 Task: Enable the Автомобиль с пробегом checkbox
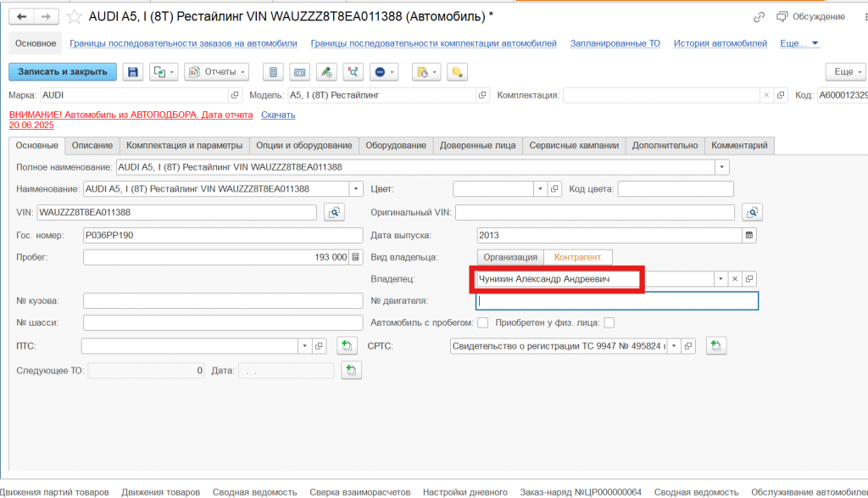[482, 322]
